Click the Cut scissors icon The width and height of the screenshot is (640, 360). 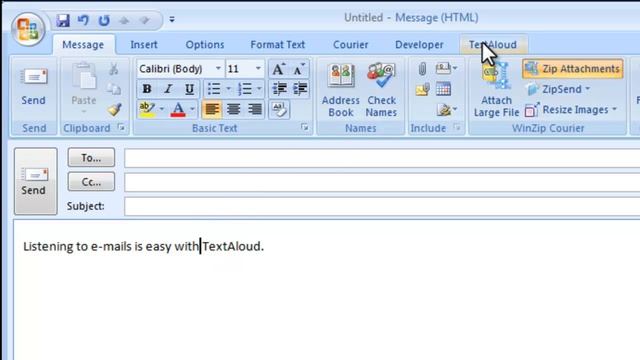(x=114, y=69)
